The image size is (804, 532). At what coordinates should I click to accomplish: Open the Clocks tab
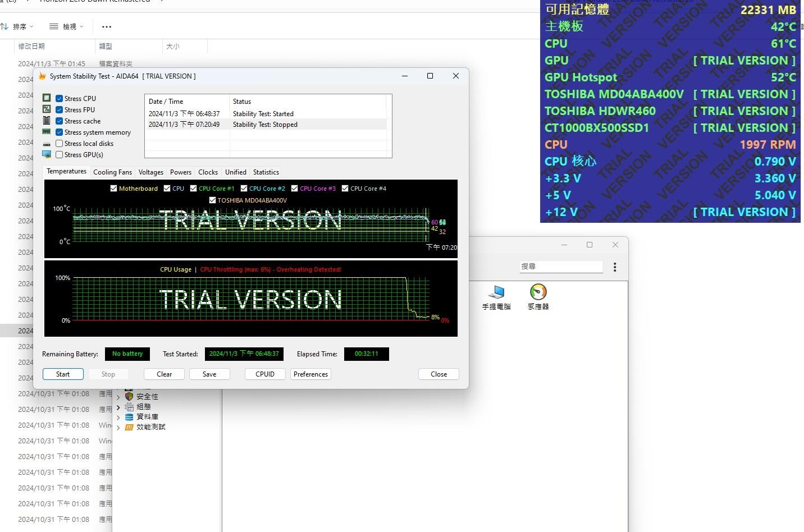208,172
